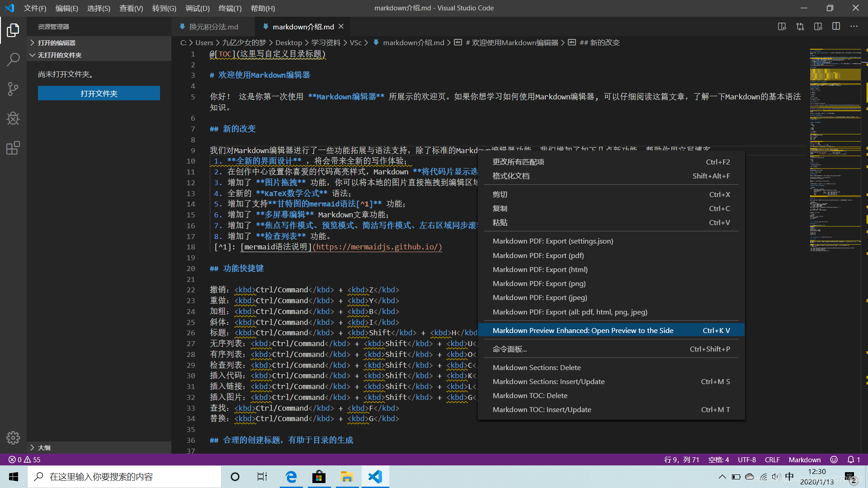The width and height of the screenshot is (868, 488).
Task: Show hidden system tray icons chevron
Action: pos(722,477)
